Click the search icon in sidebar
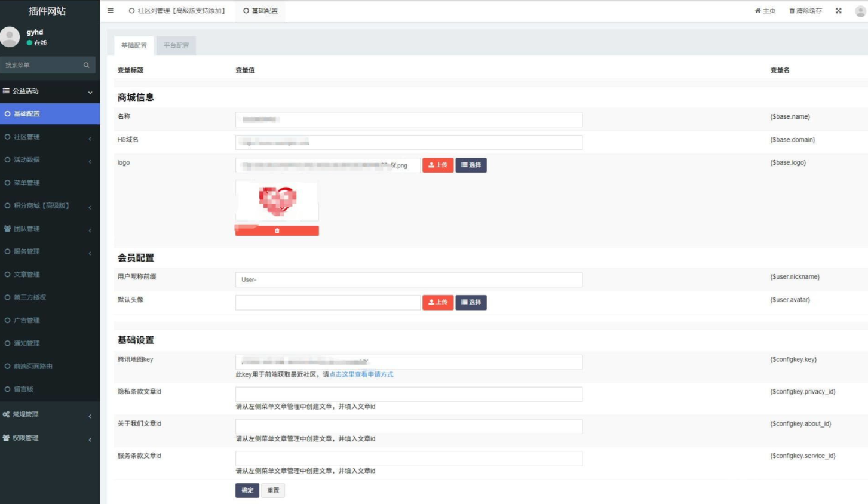Image resolution: width=868 pixels, height=504 pixels. tap(86, 65)
